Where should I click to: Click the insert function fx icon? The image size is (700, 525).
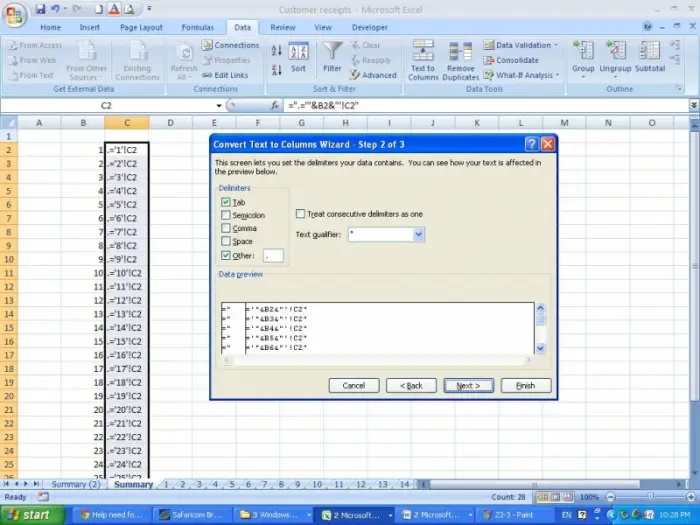click(275, 105)
